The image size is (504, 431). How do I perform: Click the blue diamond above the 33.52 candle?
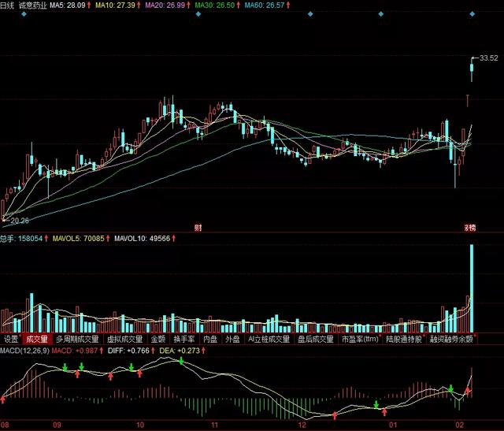(472, 14)
